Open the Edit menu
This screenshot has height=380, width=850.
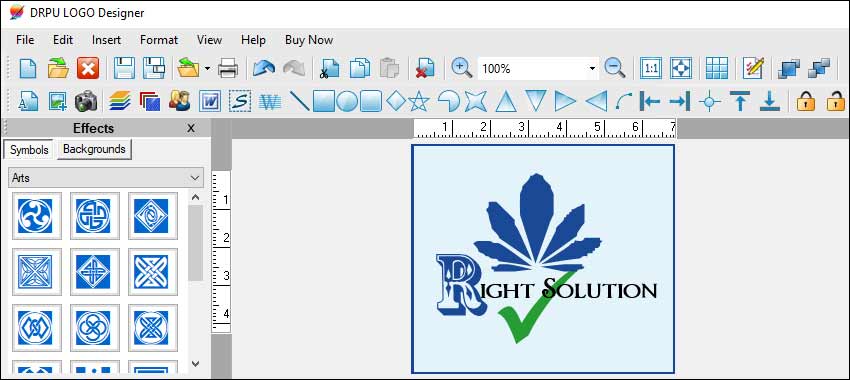(63, 40)
